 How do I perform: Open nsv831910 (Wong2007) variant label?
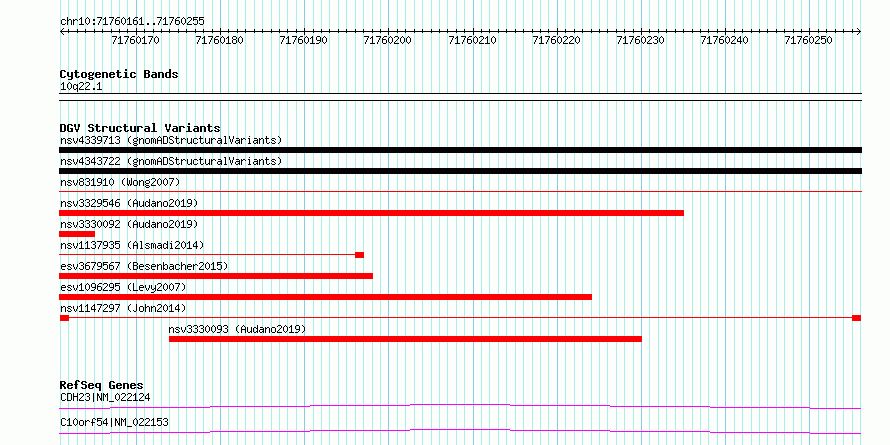tap(120, 182)
